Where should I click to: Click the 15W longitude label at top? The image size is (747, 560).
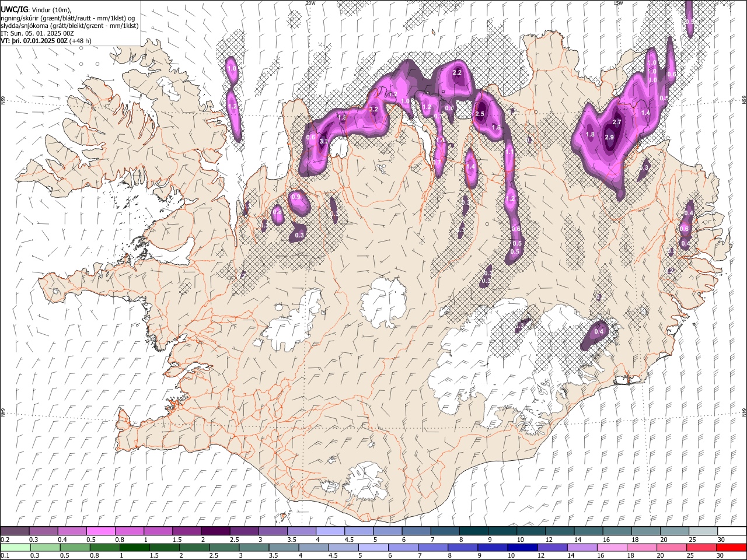click(618, 3)
